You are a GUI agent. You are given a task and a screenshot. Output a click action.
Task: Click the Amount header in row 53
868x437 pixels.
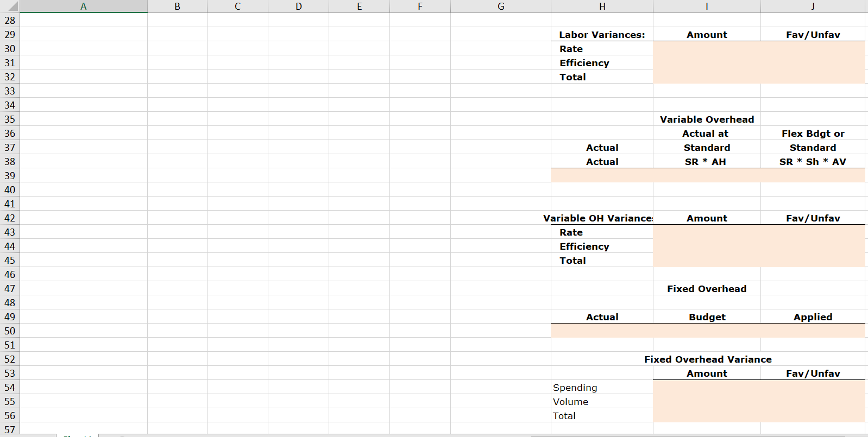pyautogui.click(x=707, y=373)
